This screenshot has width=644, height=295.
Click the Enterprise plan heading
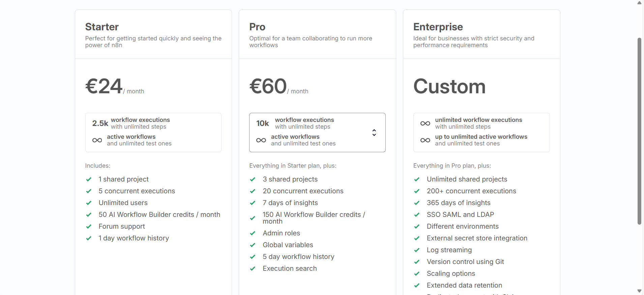click(438, 27)
